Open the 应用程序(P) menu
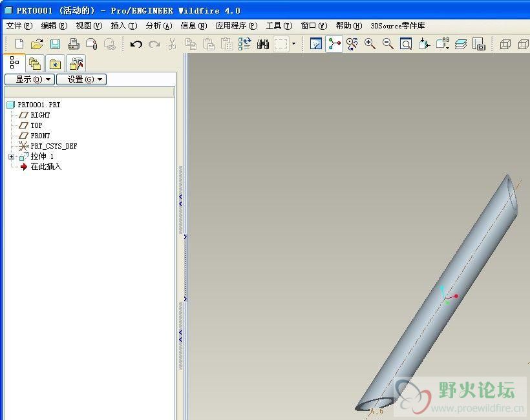 click(x=237, y=26)
